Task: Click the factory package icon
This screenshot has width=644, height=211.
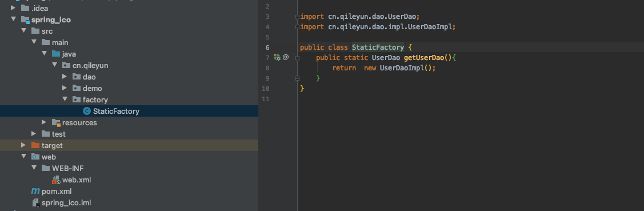Action: [x=77, y=99]
